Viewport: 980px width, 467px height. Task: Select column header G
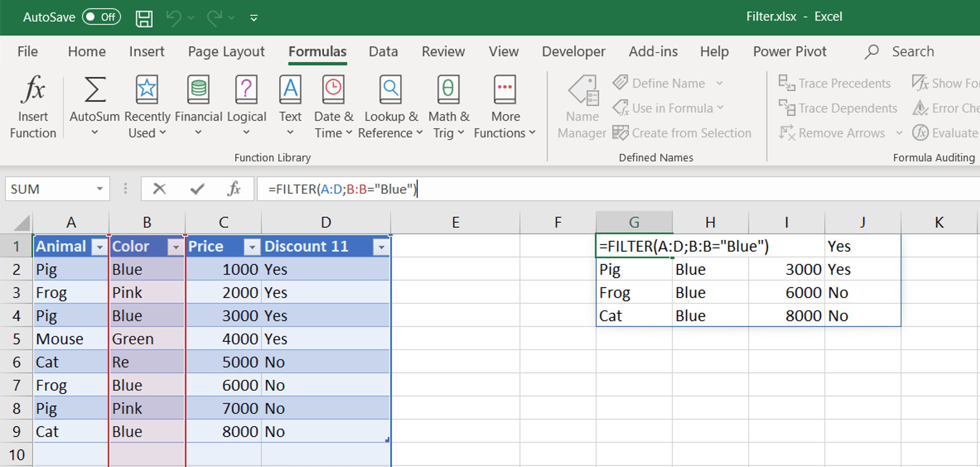tap(634, 222)
